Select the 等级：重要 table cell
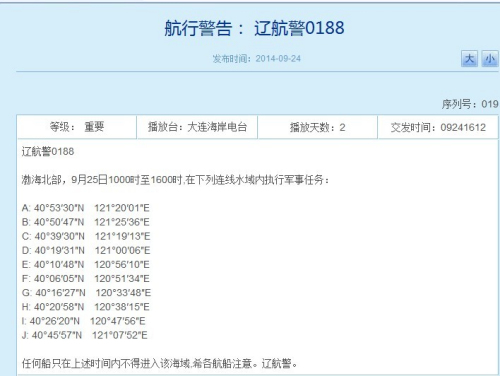 coord(77,127)
